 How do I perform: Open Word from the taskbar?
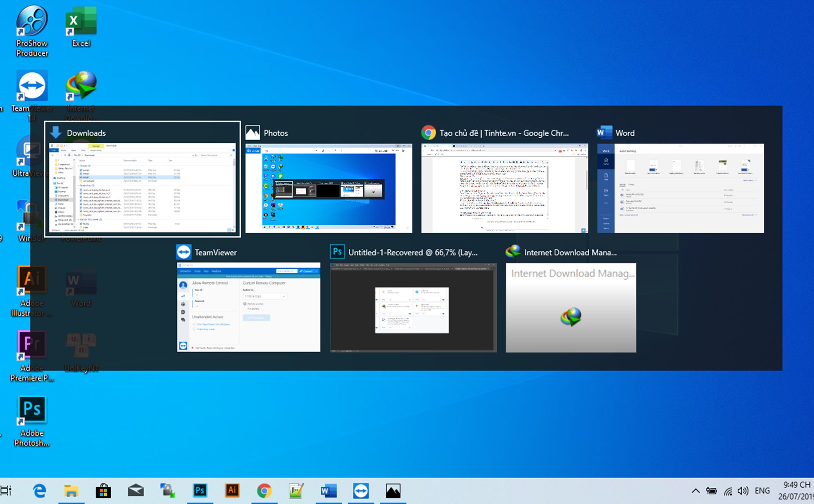329,491
